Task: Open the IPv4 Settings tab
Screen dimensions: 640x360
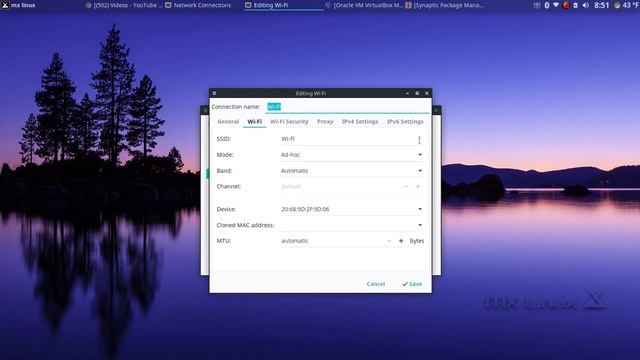Action: [360, 122]
